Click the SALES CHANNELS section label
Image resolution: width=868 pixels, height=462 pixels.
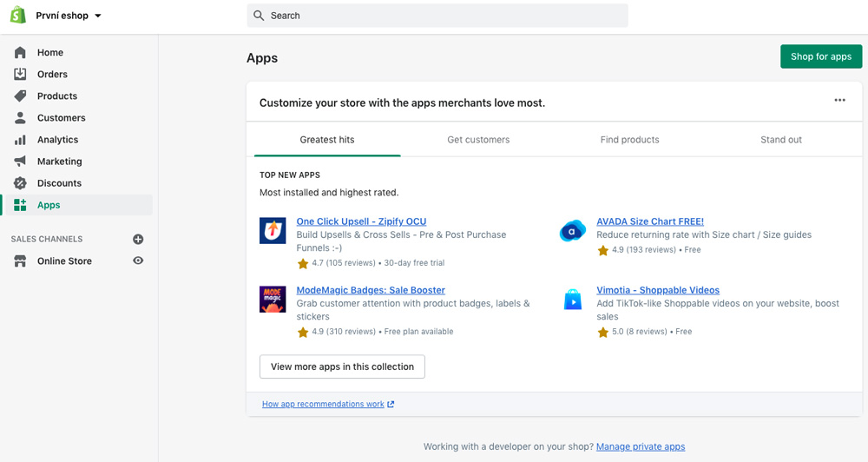pyautogui.click(x=47, y=240)
